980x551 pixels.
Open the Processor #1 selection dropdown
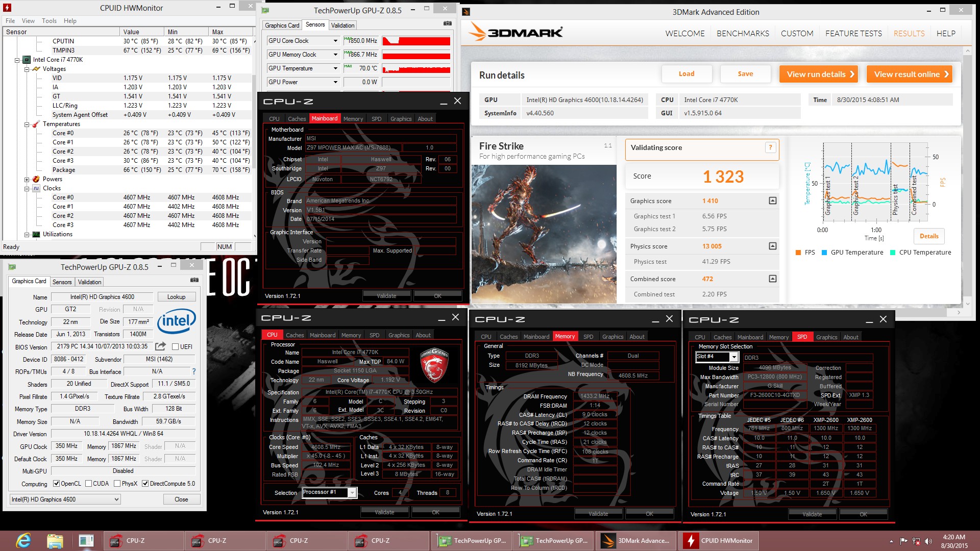click(x=352, y=492)
